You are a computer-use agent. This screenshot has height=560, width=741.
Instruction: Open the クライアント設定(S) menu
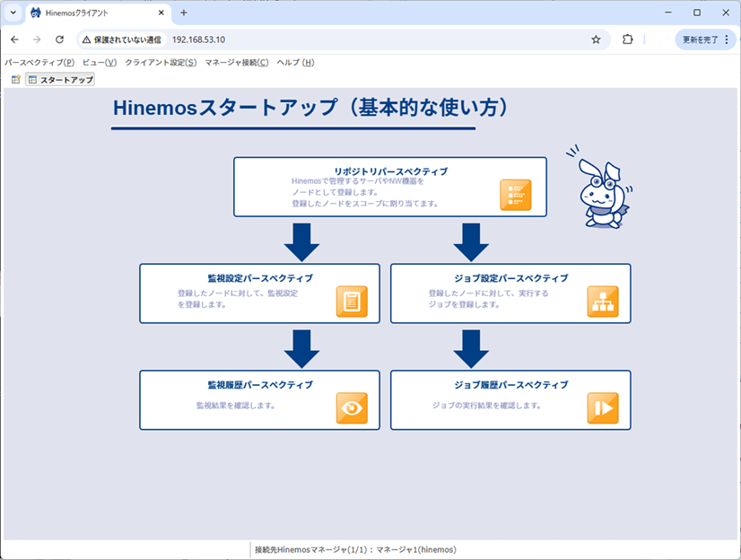pyautogui.click(x=161, y=63)
